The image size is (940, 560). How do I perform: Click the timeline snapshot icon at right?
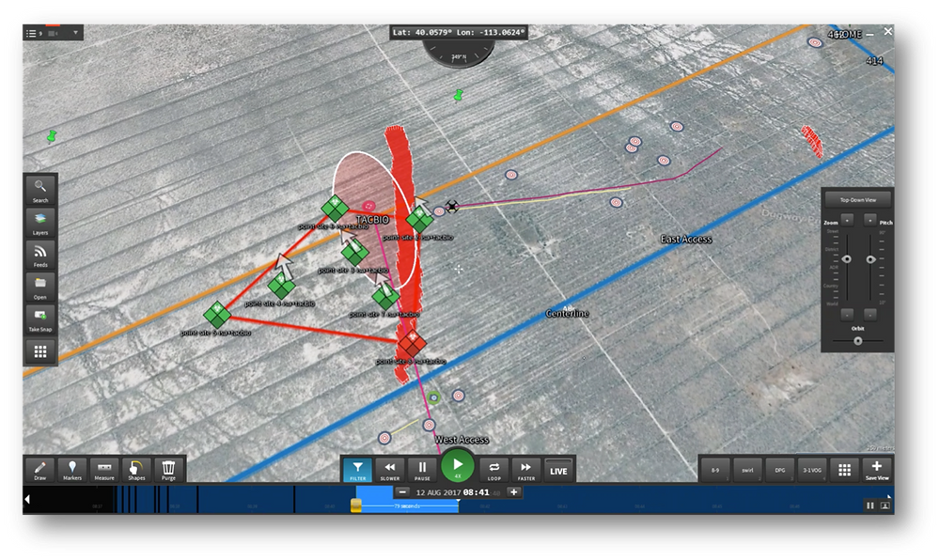[885, 506]
